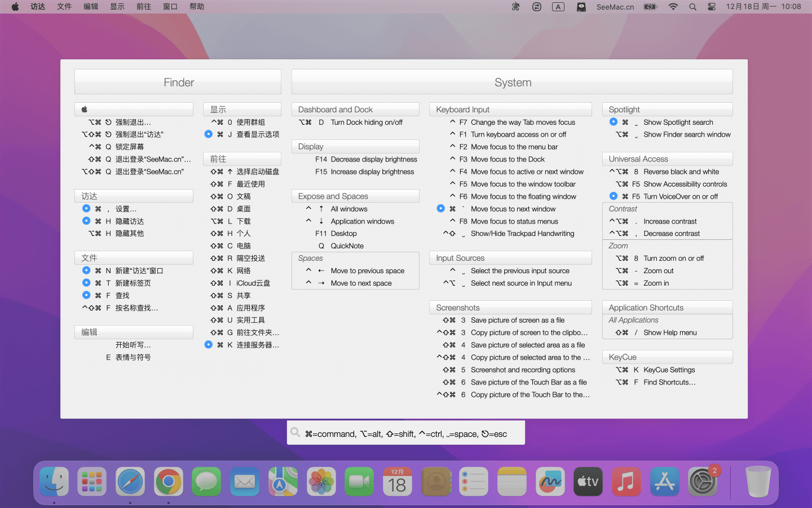Screen dimensions: 812x508
Task: Click the Wi-Fi status icon
Action: 673,7
